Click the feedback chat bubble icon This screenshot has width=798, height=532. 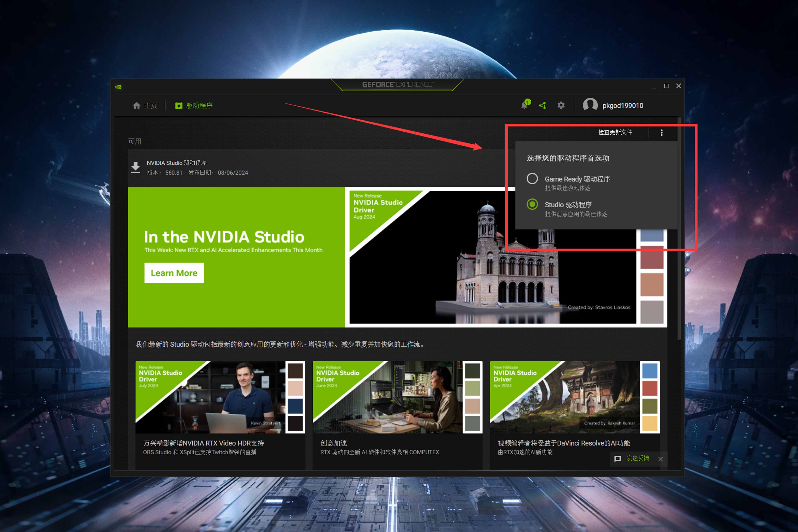pyautogui.click(x=618, y=459)
